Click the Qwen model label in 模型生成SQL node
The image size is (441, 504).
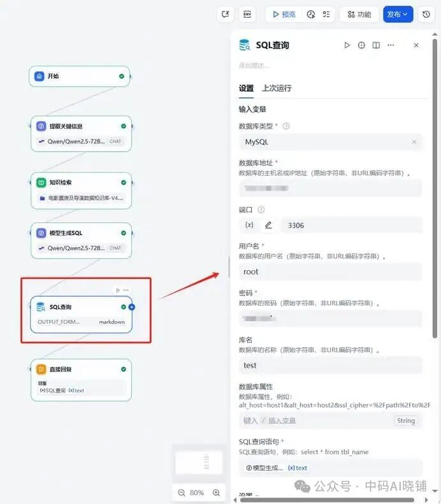click(76, 248)
